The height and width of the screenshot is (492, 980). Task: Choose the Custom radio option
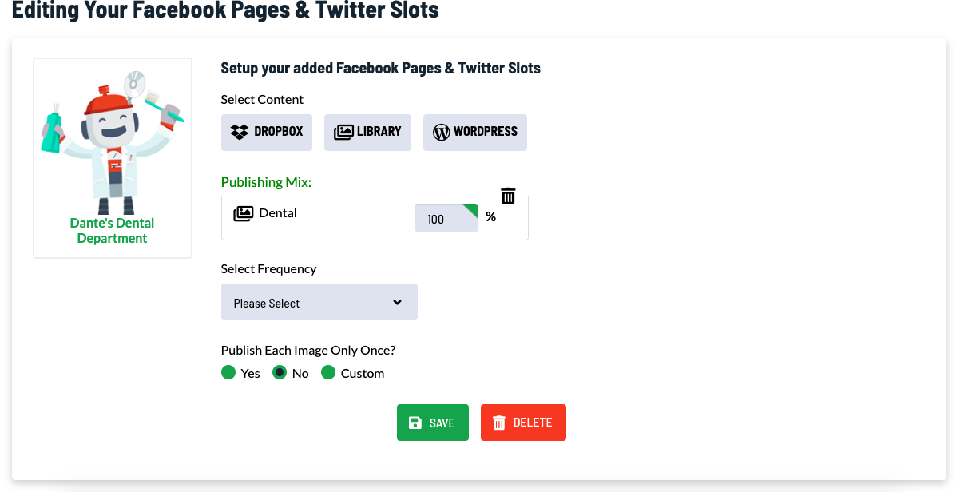pos(328,373)
